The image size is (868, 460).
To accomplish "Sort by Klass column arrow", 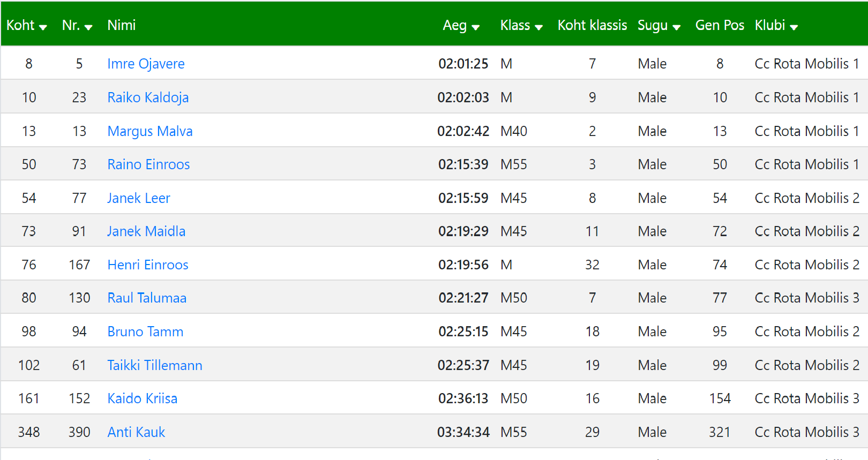I will (538, 27).
